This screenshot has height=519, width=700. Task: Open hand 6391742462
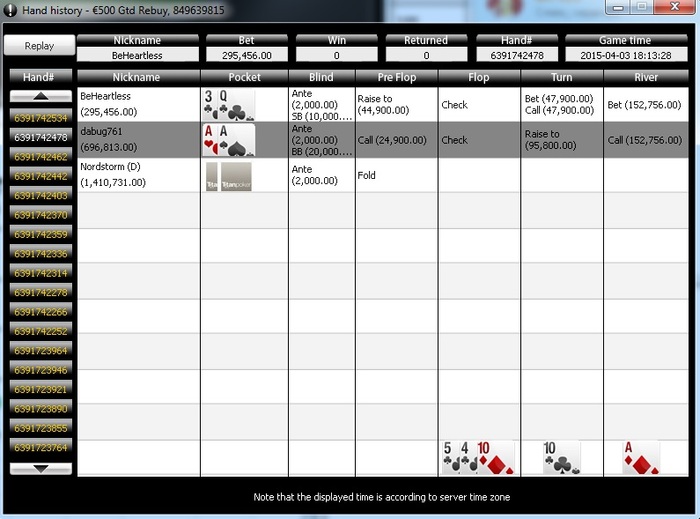[41, 157]
